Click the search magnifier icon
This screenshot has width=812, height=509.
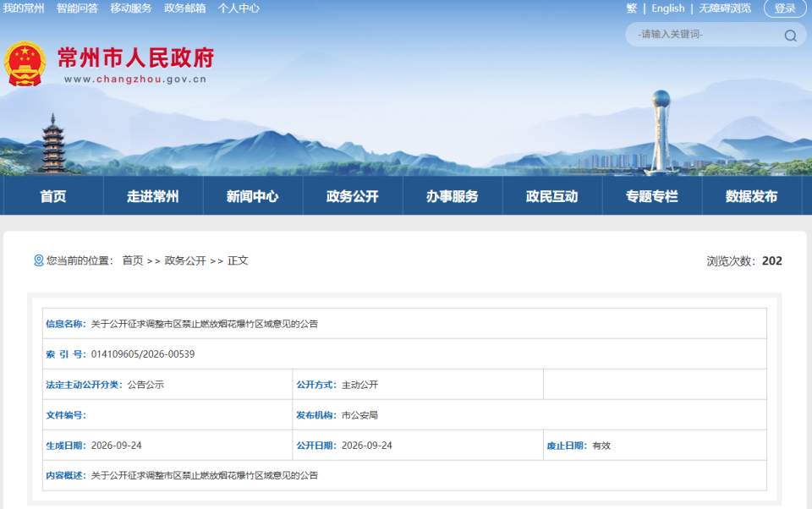[x=790, y=36]
